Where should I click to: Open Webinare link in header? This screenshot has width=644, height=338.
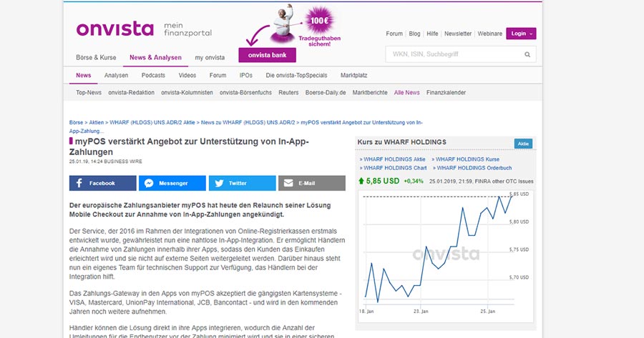490,34
